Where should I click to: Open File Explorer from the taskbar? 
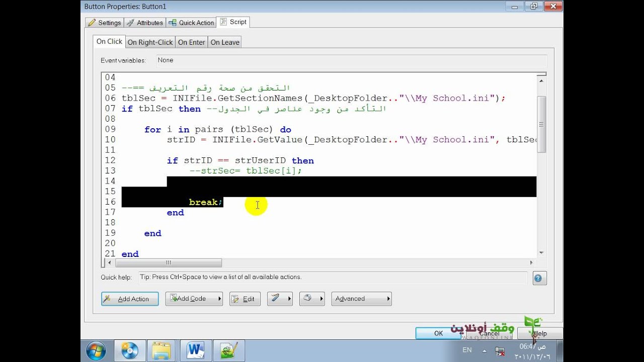pos(162,350)
